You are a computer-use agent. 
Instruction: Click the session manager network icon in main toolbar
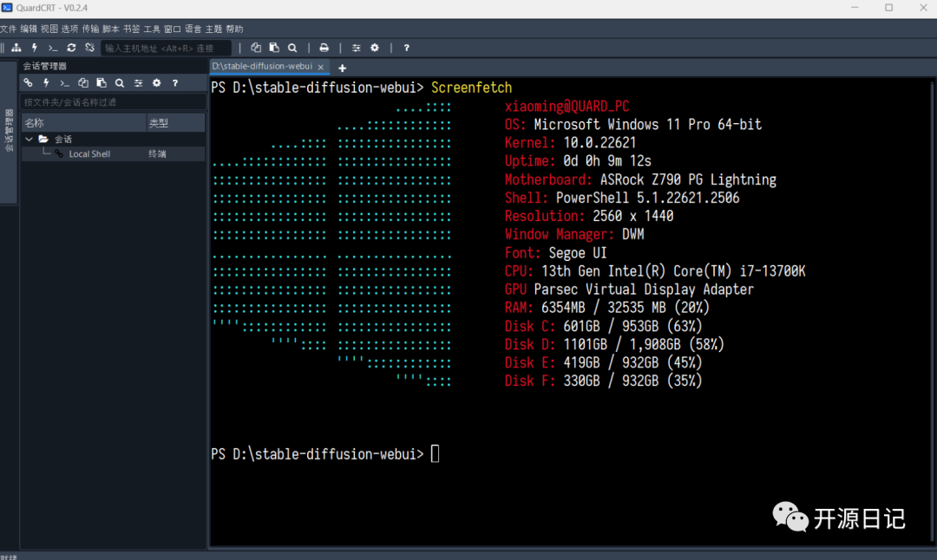click(16, 48)
